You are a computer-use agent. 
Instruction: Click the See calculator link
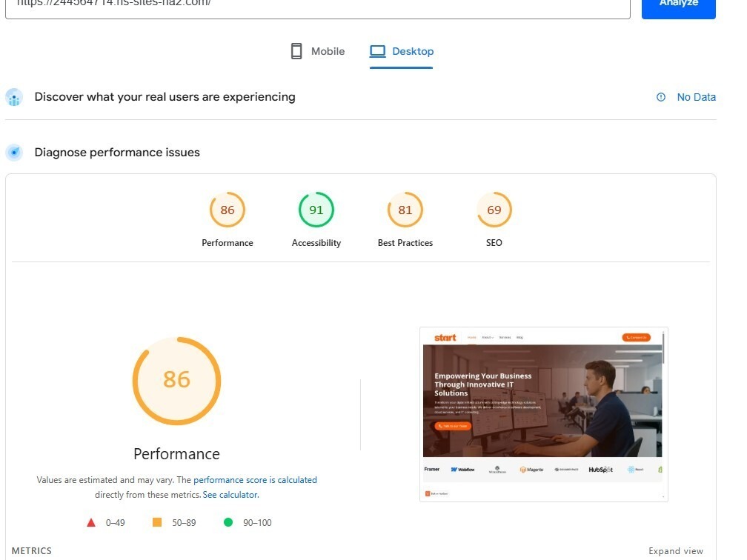click(x=230, y=494)
